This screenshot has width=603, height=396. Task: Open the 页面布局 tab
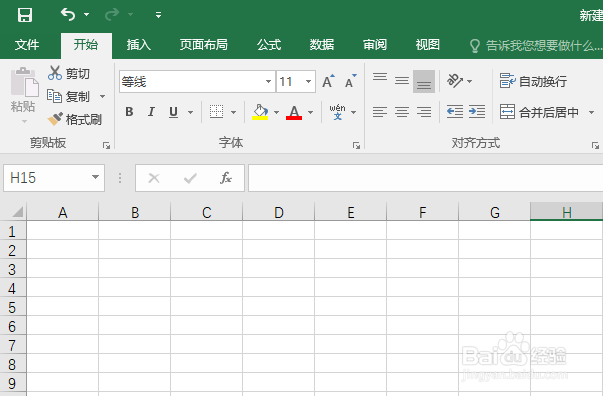pyautogui.click(x=203, y=45)
